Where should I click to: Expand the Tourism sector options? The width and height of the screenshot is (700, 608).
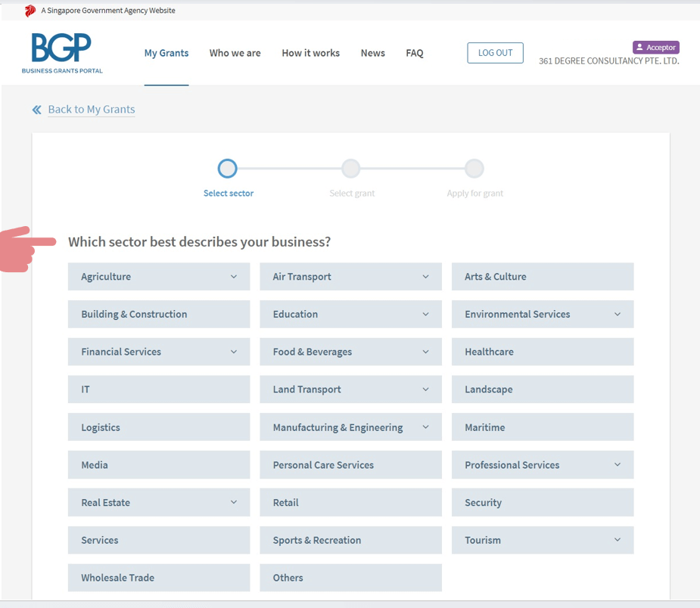click(x=618, y=540)
